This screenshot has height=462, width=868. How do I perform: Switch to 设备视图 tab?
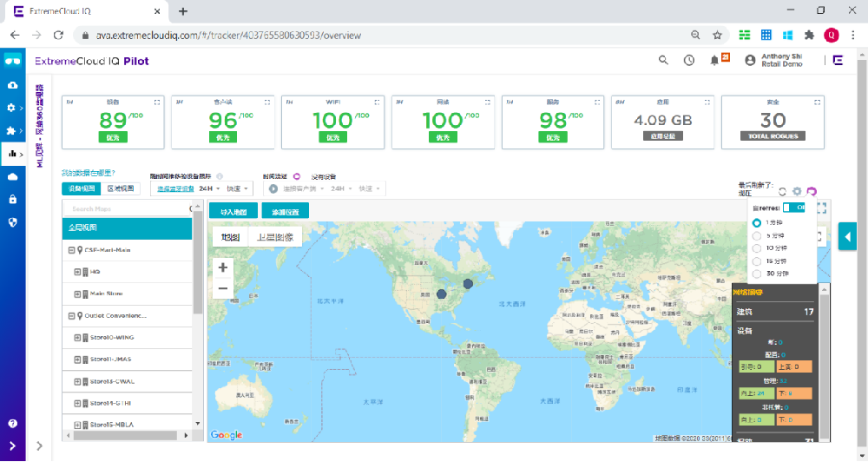(82, 188)
